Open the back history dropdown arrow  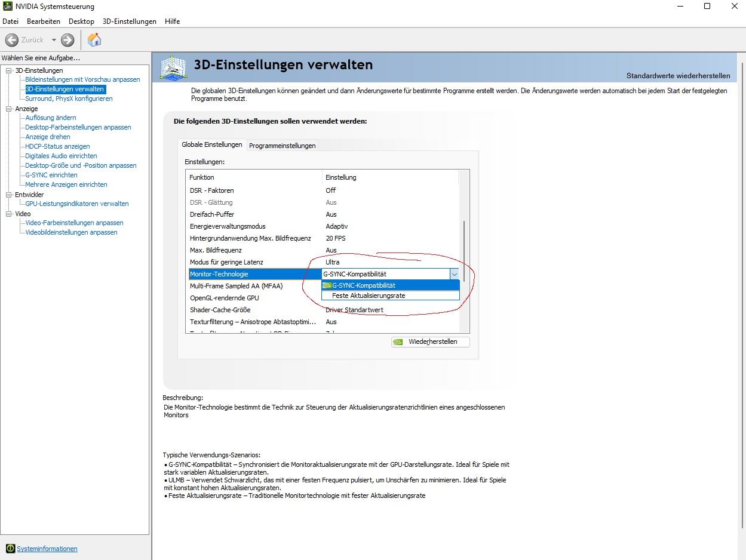coord(53,40)
